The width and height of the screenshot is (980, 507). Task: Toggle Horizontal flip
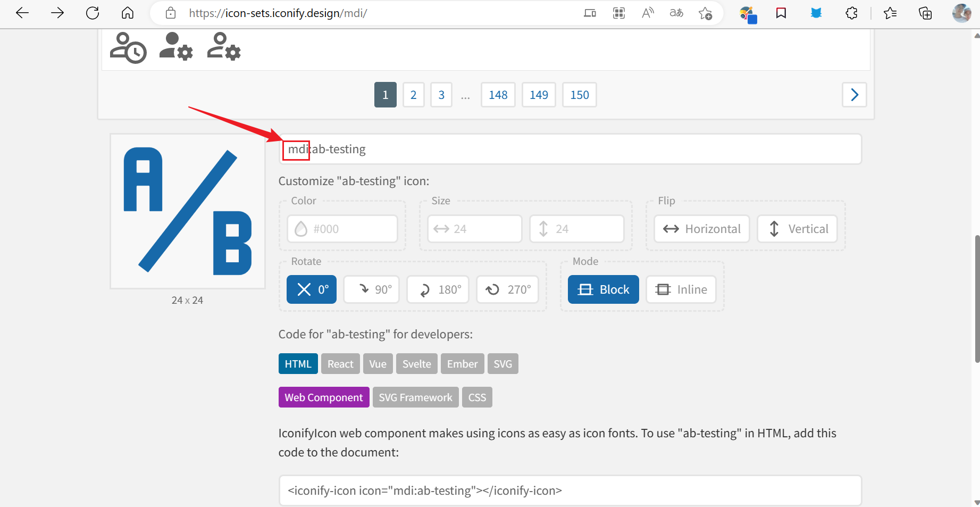[702, 229]
